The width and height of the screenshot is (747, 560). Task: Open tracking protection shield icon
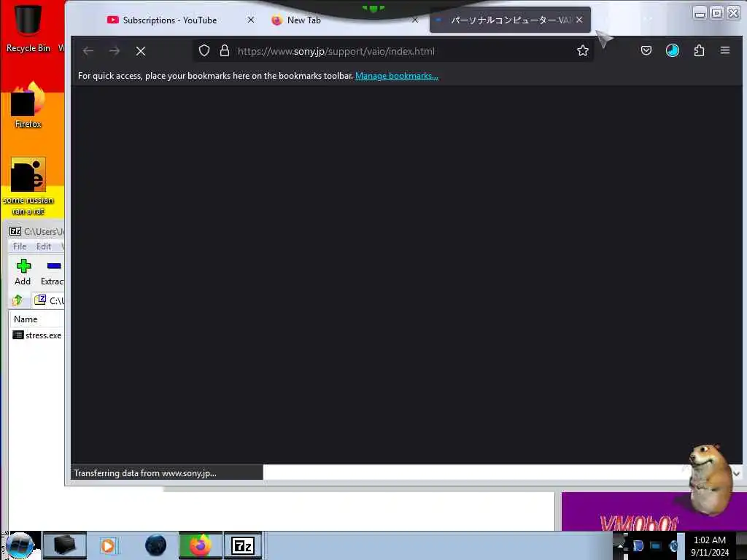coord(204,51)
